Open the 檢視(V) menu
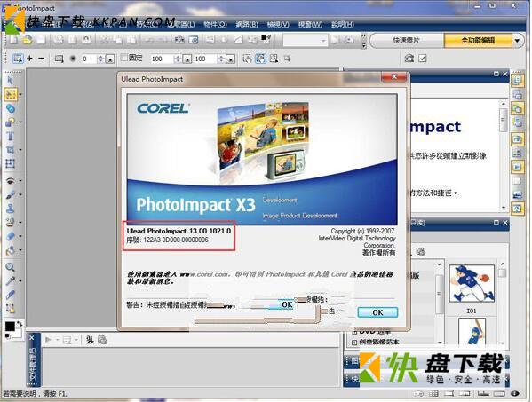The width and height of the screenshot is (532, 402). click(x=278, y=24)
